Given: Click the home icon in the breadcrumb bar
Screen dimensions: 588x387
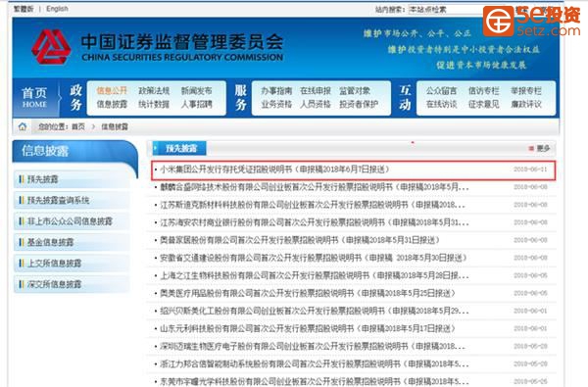Looking at the screenshot, I should click(23, 126).
